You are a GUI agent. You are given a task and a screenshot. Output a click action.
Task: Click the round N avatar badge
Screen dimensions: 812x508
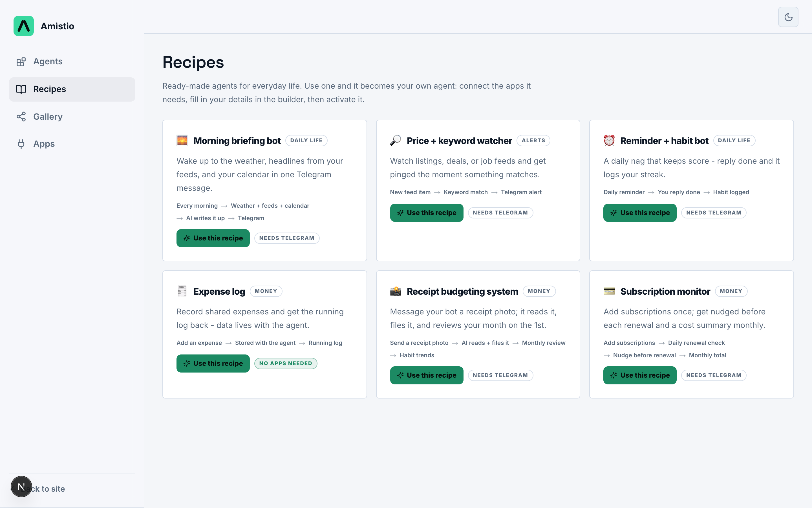click(21, 487)
